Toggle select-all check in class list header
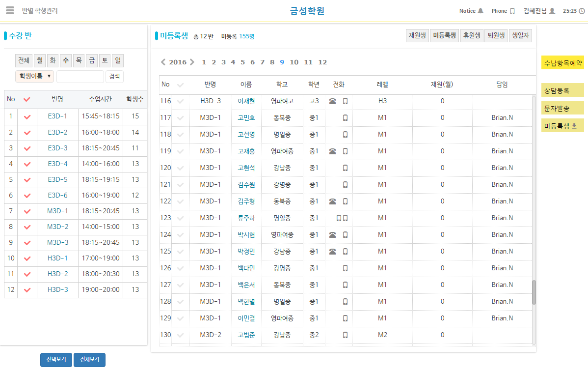The width and height of the screenshot is (588, 372). [27, 99]
